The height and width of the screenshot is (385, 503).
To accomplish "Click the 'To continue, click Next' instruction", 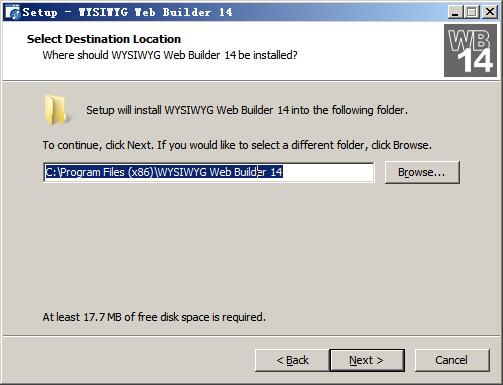I will 237,145.
